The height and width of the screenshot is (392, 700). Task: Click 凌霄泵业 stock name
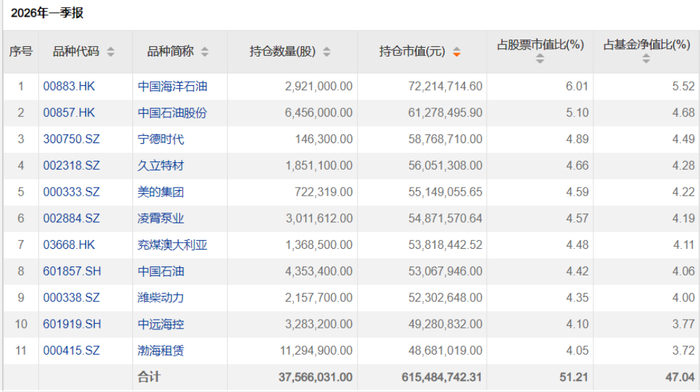click(x=161, y=218)
